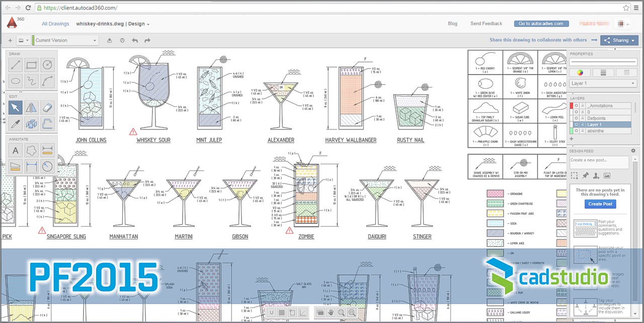This screenshot has height=323, width=644.
Task: Activate the Select arrow tool
Action: [16, 107]
